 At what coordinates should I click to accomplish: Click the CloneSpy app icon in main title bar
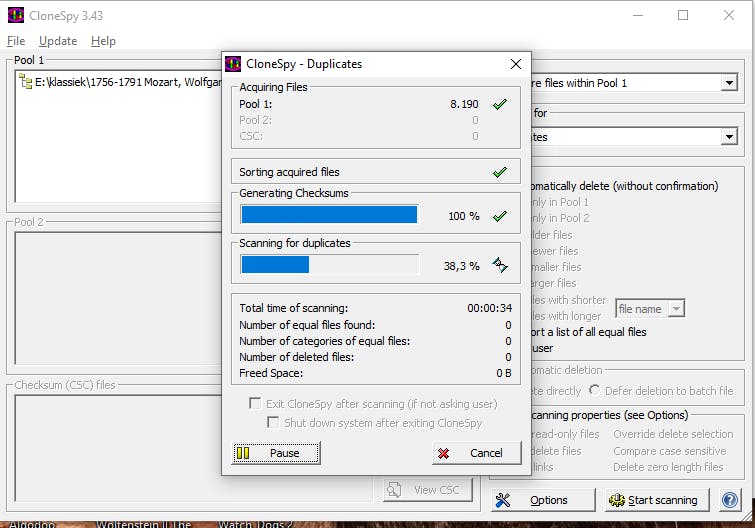[x=16, y=15]
